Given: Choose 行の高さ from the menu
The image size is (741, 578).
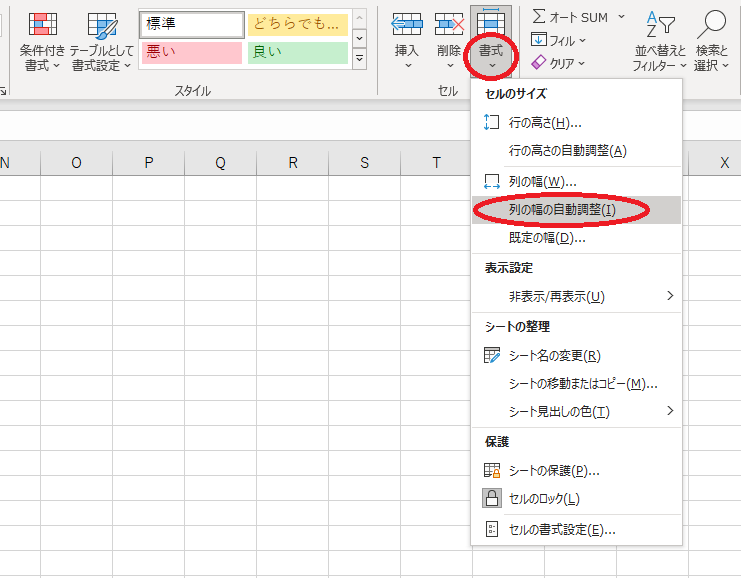Looking at the screenshot, I should pos(545,122).
